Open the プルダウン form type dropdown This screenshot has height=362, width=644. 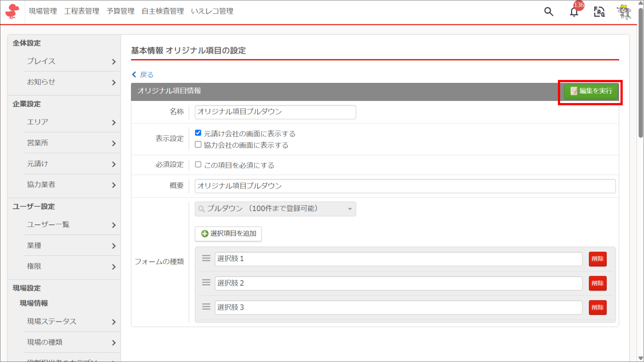275,209
